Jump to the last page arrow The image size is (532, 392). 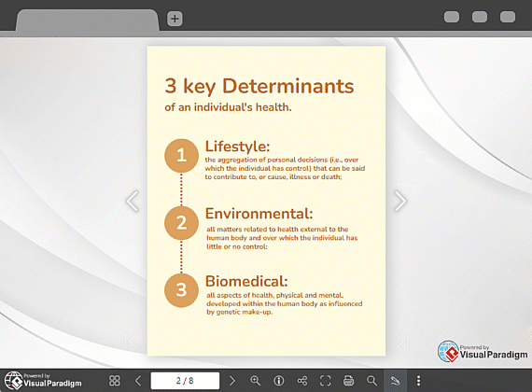click(402, 341)
